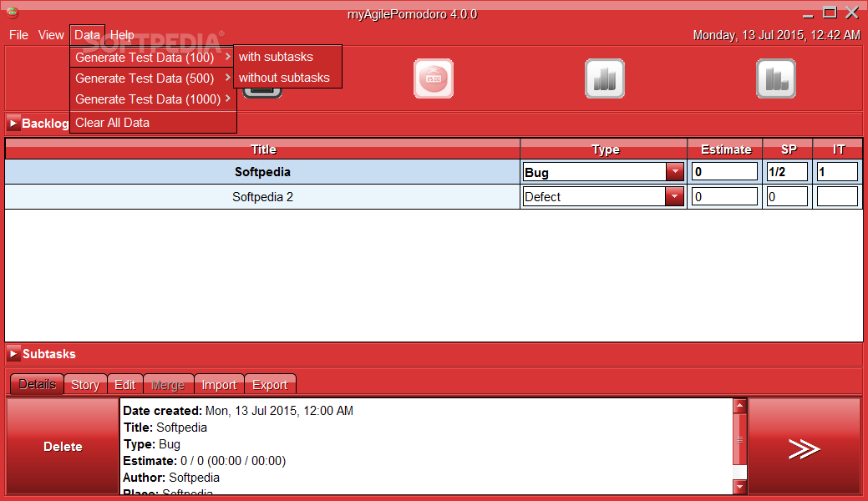Open the burndown bar chart toolbar icon

[776, 78]
